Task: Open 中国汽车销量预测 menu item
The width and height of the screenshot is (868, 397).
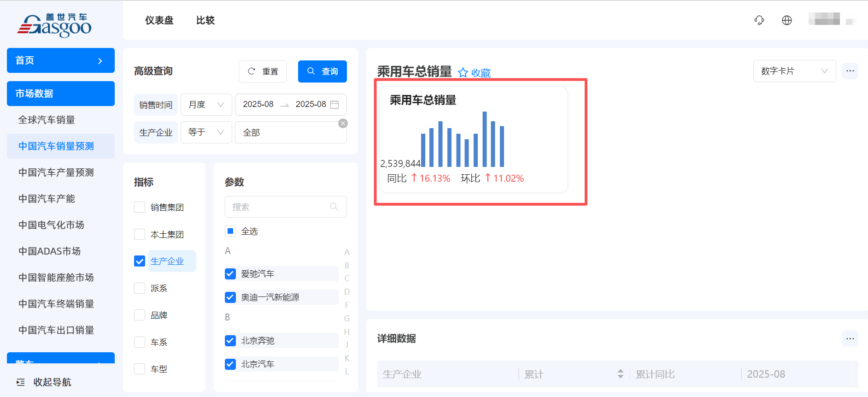Action: click(61, 146)
